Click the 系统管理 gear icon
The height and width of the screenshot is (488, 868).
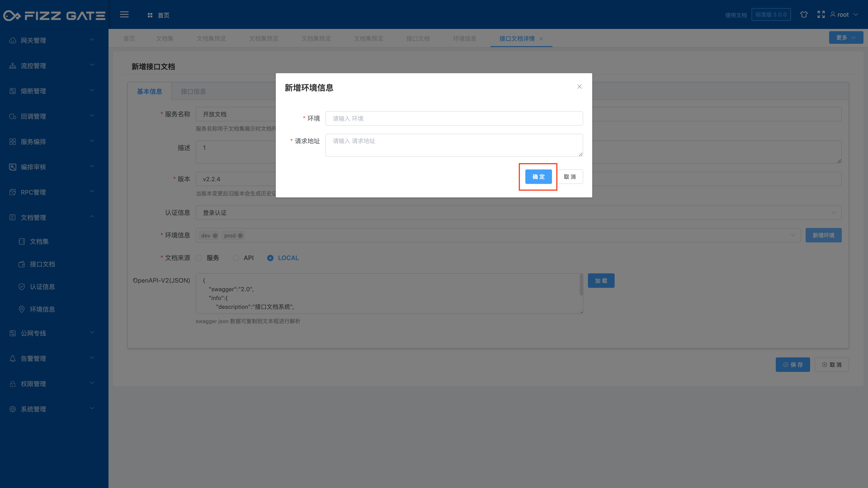(x=12, y=409)
